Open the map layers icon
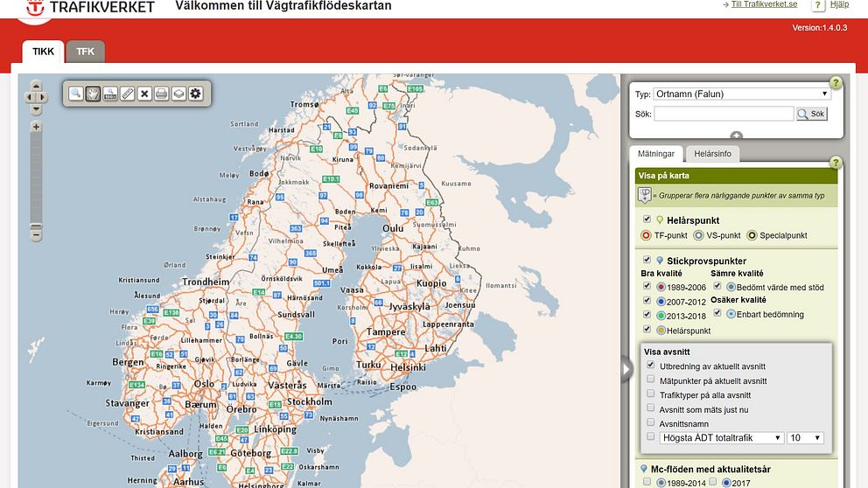The image size is (868, 488). pos(178,94)
